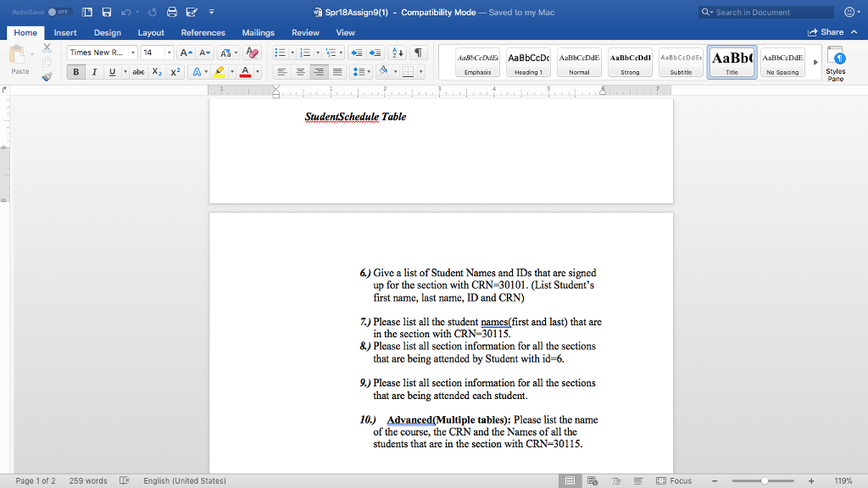The height and width of the screenshot is (488, 868).
Task: Align text left
Action: (x=281, y=72)
